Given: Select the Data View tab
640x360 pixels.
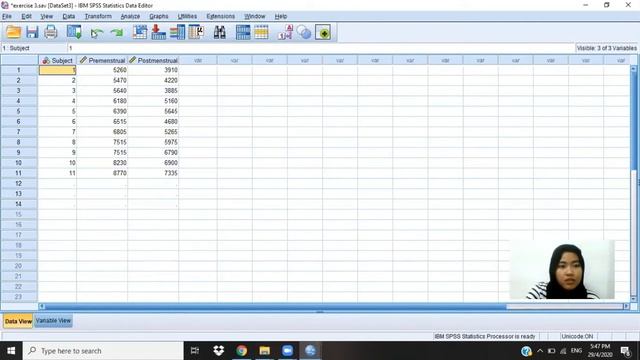Looking at the screenshot, I should pos(18,321).
